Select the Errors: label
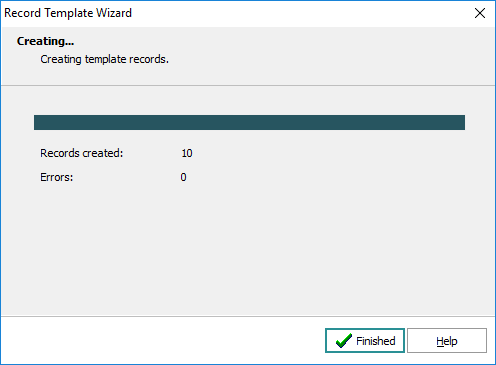 pyautogui.click(x=57, y=177)
